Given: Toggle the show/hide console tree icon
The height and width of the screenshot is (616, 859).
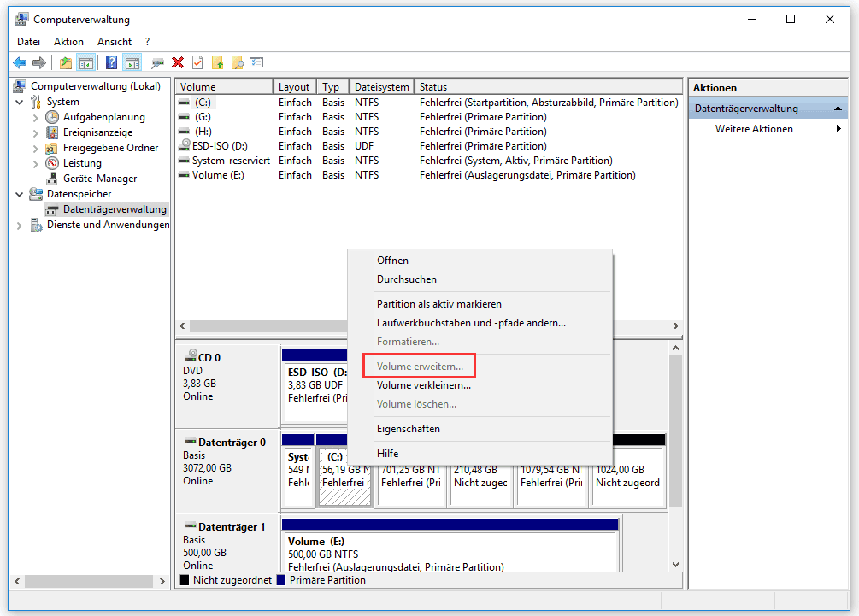Looking at the screenshot, I should coord(86,63).
